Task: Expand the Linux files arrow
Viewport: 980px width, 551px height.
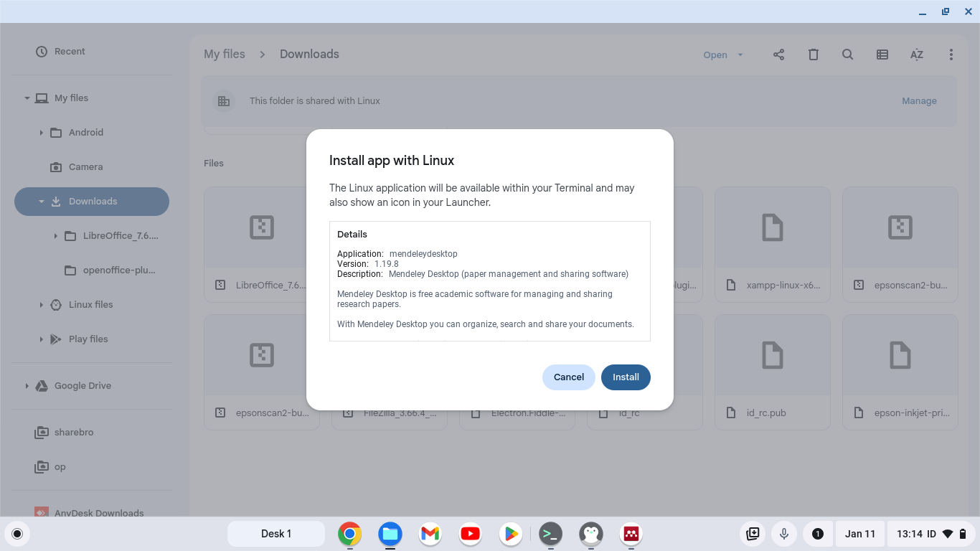Action: pos(42,305)
